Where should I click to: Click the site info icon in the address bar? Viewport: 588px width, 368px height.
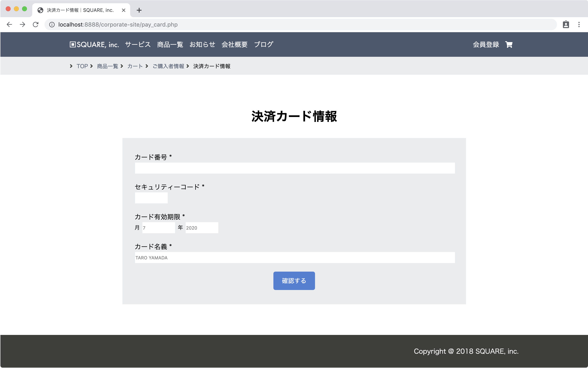(x=52, y=25)
